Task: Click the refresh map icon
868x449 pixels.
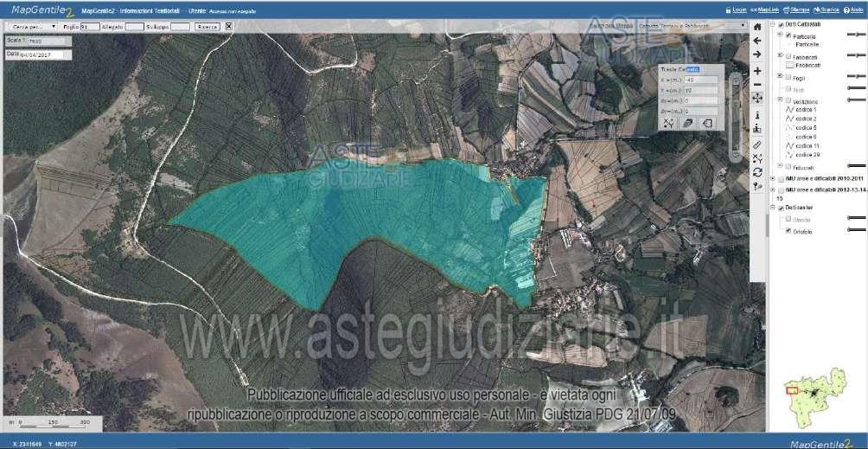Action: pyautogui.click(x=757, y=172)
